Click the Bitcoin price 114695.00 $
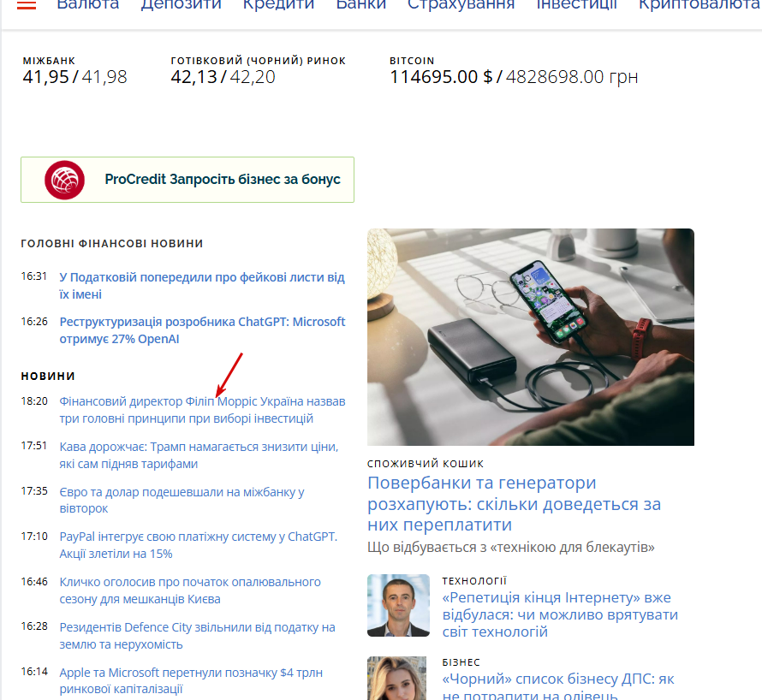This screenshot has height=700, width=762. pyautogui.click(x=441, y=77)
